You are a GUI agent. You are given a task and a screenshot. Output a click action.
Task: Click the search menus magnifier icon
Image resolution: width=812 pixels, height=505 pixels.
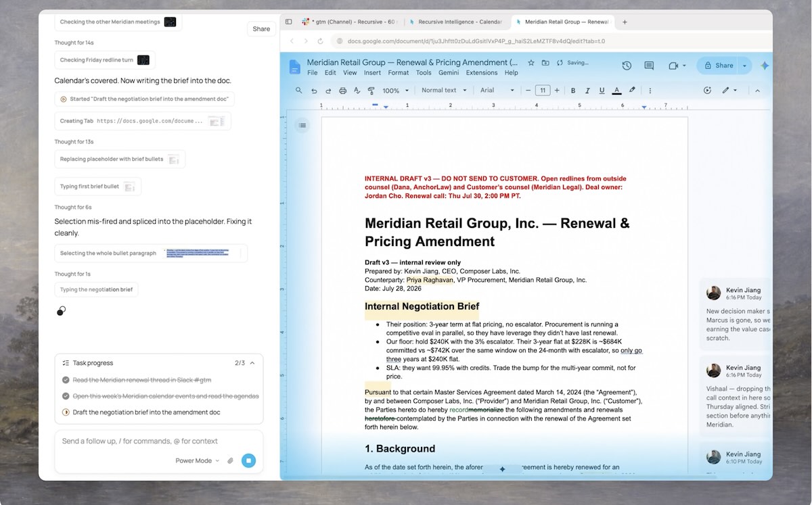pyautogui.click(x=299, y=90)
